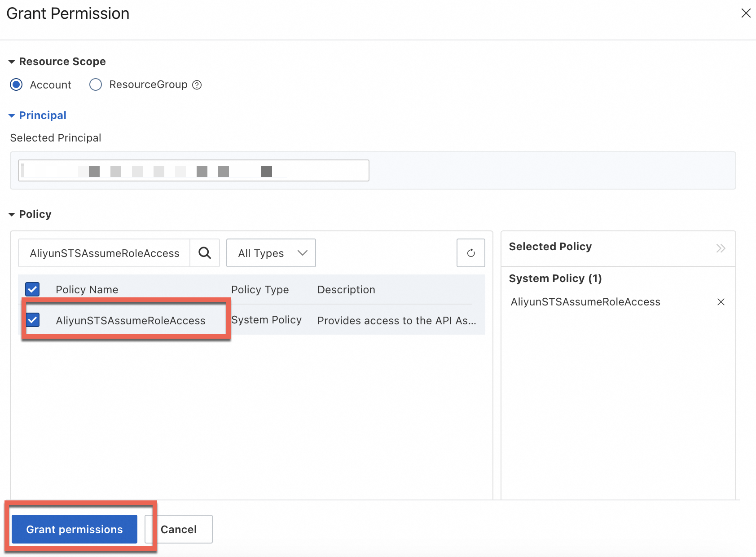Screen dimensions: 756x557
Task: Click the 'Provides access to the API' description
Action: (397, 320)
